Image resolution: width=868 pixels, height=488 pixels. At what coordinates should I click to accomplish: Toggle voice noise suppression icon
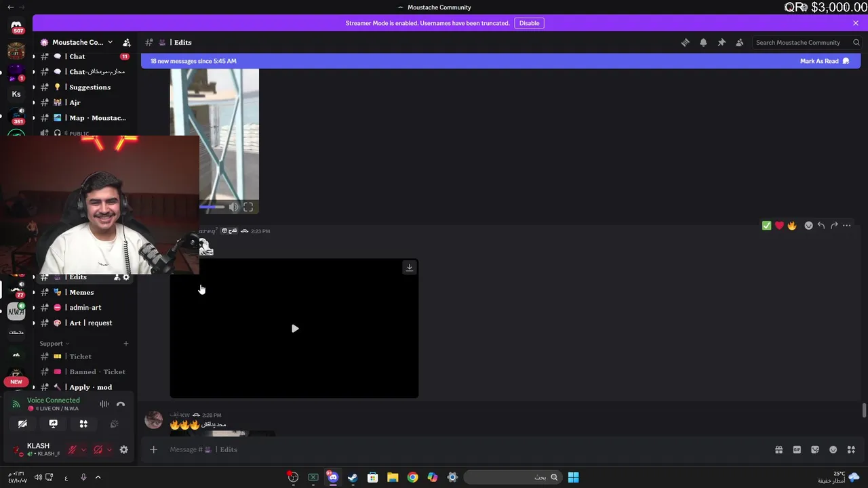point(104,405)
